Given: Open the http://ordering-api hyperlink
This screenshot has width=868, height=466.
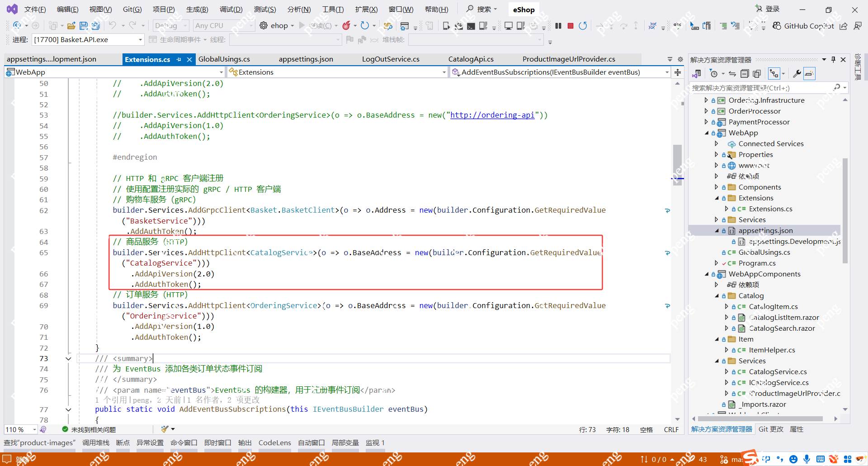Looking at the screenshot, I should (x=492, y=115).
